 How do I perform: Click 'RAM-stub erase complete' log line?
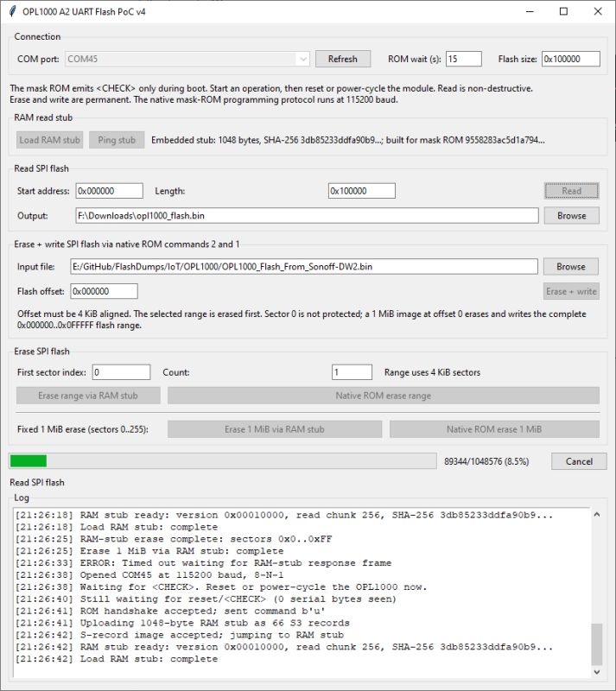pyautogui.click(x=174, y=539)
